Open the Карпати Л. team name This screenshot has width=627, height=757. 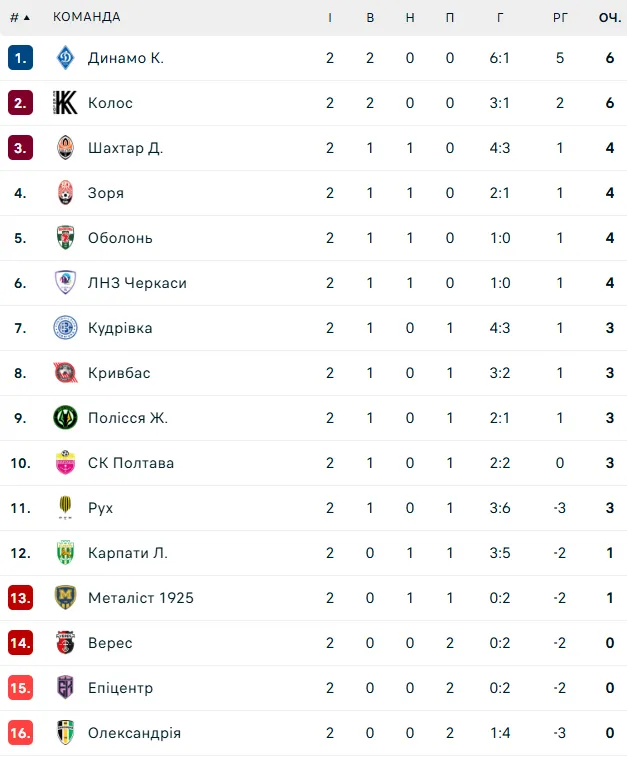coord(128,553)
